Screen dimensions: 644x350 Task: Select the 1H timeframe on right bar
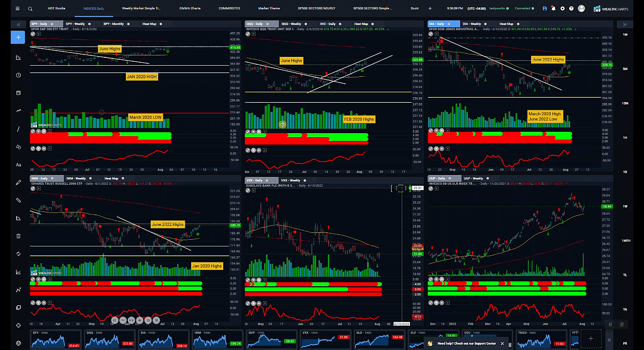click(625, 138)
